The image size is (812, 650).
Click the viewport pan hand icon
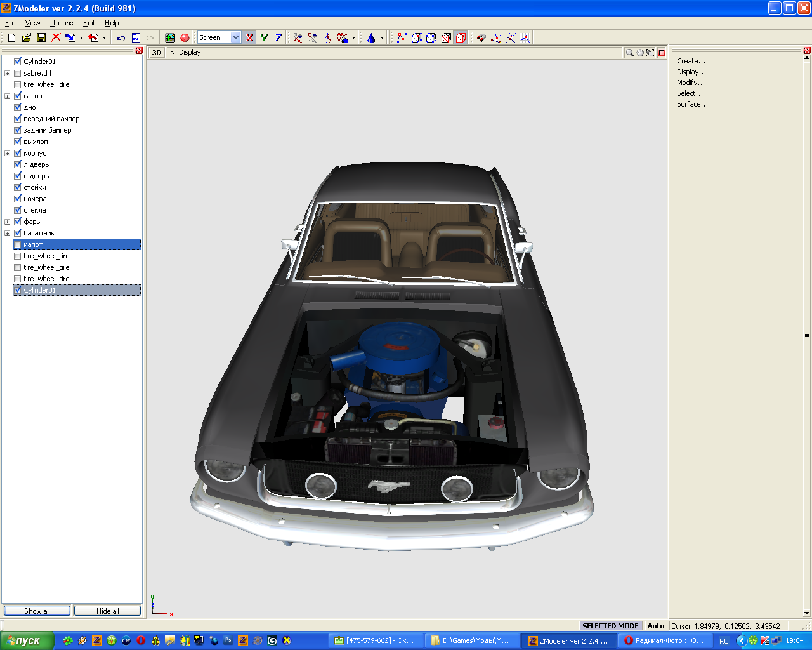point(640,53)
